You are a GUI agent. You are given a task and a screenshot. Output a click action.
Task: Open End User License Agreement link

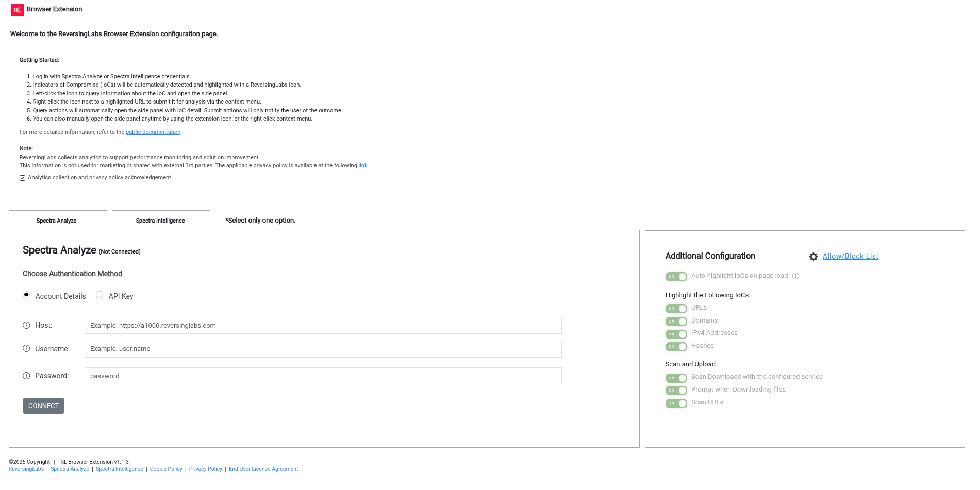point(263,469)
